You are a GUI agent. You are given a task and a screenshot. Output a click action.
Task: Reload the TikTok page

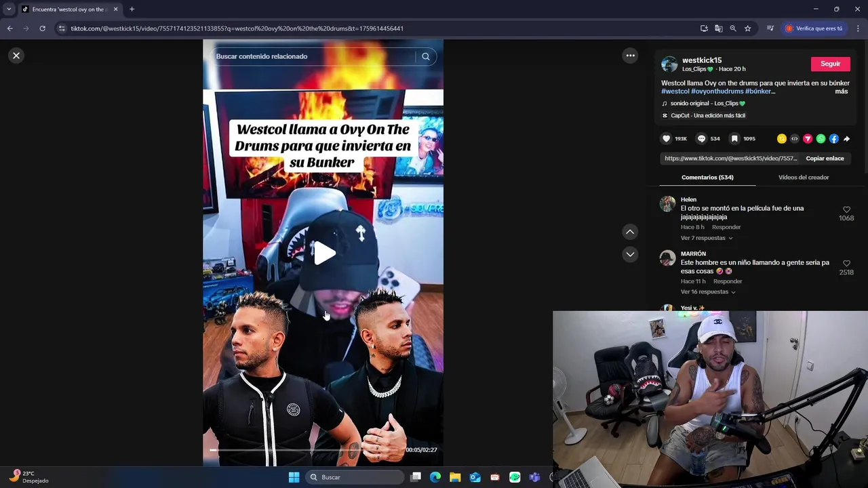42,28
